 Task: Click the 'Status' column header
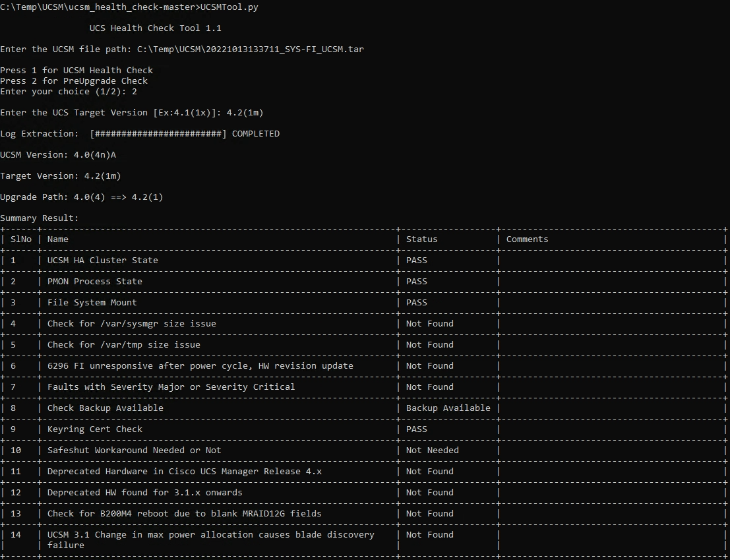421,239
